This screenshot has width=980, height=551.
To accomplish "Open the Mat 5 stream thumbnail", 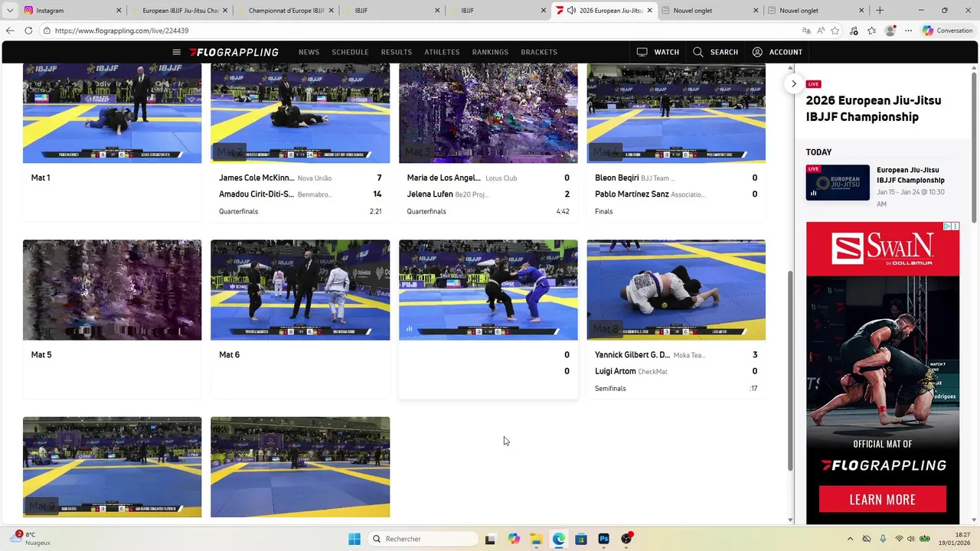I will point(112,290).
